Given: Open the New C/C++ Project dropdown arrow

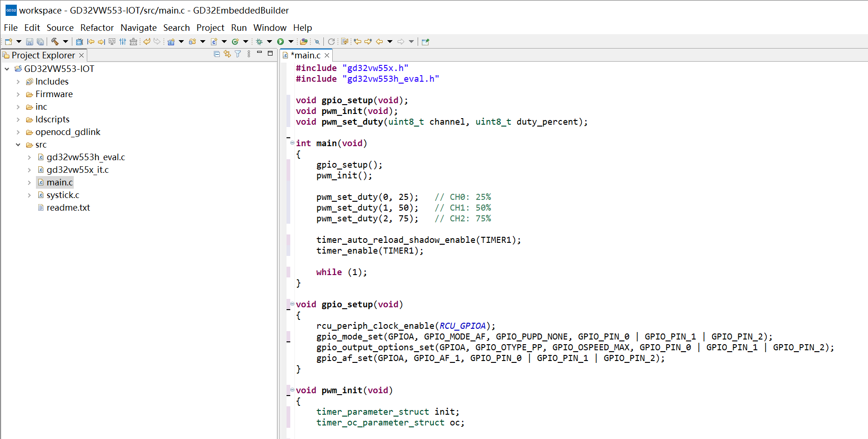Looking at the screenshot, I should click(x=181, y=42).
